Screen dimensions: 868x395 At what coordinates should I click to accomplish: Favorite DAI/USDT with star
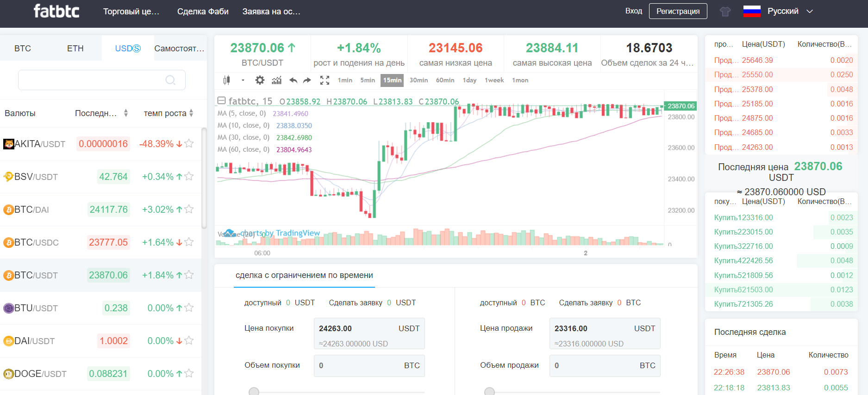pos(189,340)
